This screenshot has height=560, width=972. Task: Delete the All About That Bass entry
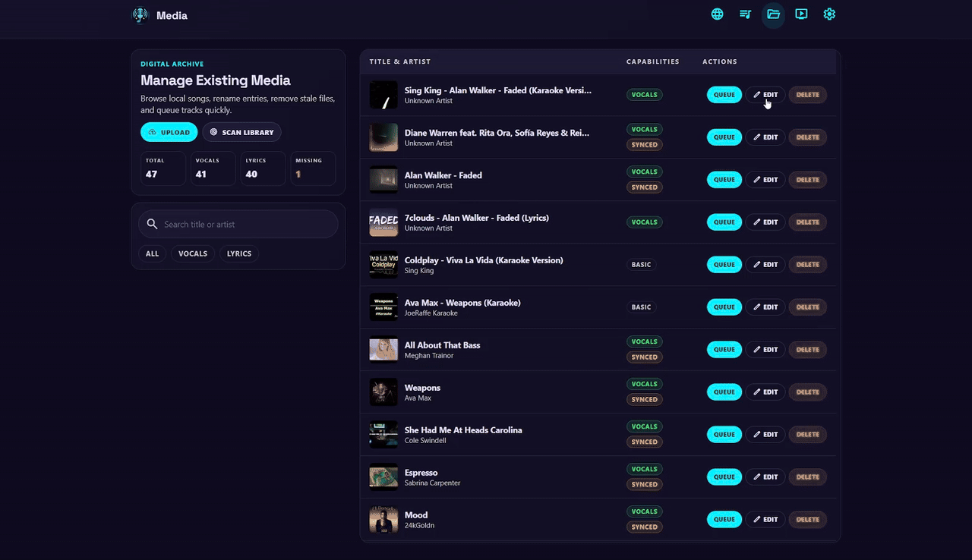[x=808, y=350]
